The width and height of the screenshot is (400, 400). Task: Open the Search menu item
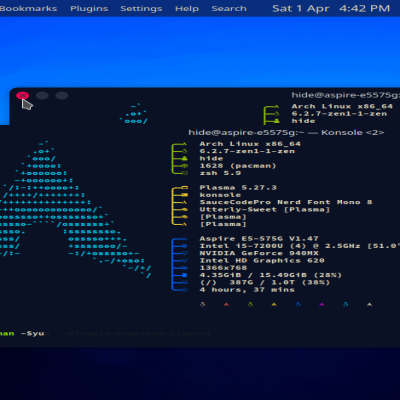coord(229,8)
